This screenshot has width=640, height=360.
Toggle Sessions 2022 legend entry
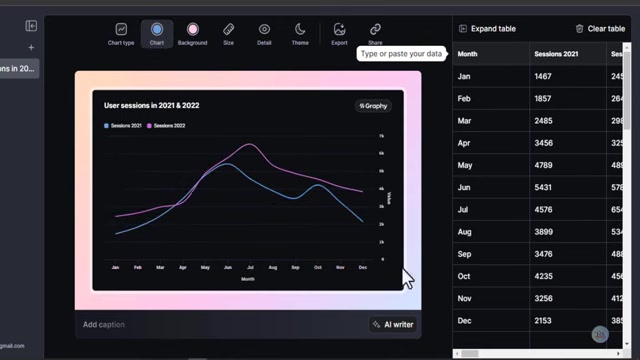(166, 126)
